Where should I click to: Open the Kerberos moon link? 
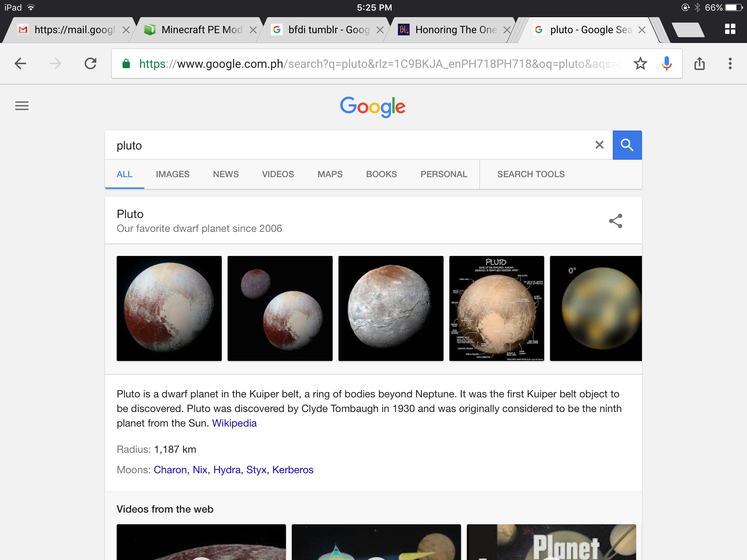pos(293,470)
